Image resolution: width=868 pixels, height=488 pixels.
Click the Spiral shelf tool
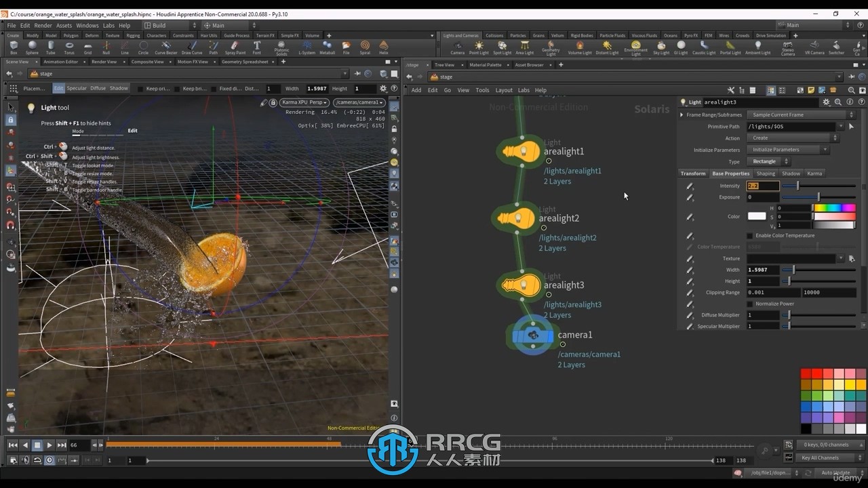pos(365,47)
